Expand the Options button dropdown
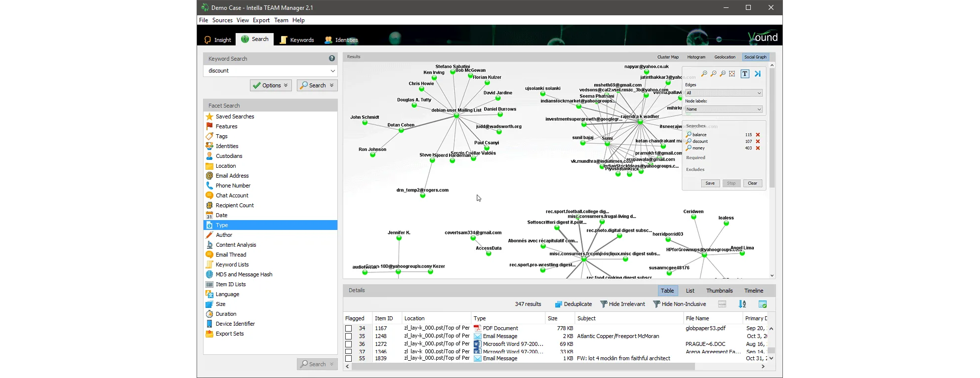 (286, 85)
